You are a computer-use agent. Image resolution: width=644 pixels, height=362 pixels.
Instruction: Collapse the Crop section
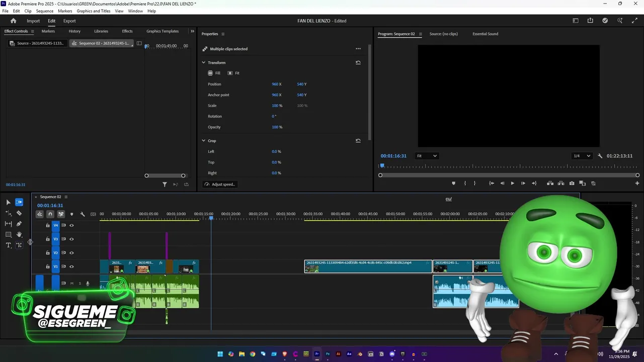204,141
